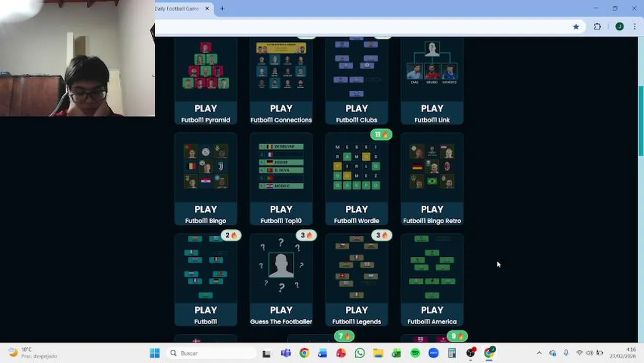The width and height of the screenshot is (644, 363).
Task: Open File Explorer from the taskbar
Action: [x=378, y=353]
